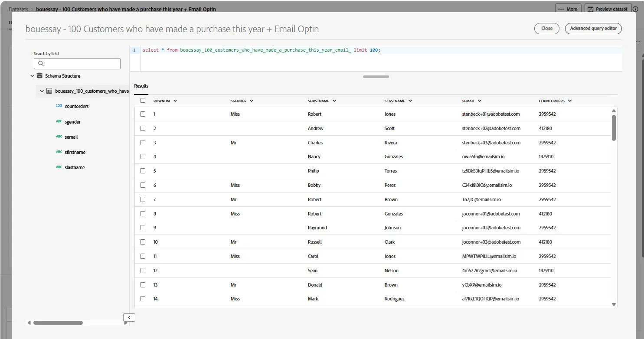Click the scroll-down arrow of the results table
Image resolution: width=644 pixels, height=339 pixels.
(614, 305)
